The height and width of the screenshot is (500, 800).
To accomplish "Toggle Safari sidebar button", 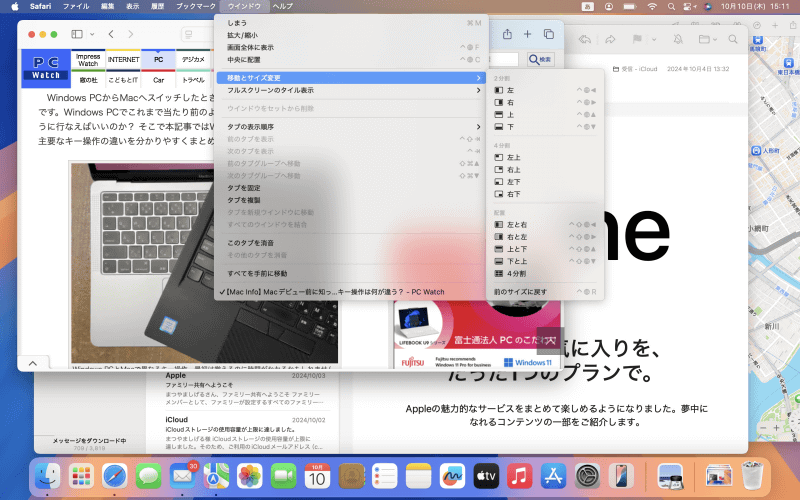I will click(x=77, y=34).
